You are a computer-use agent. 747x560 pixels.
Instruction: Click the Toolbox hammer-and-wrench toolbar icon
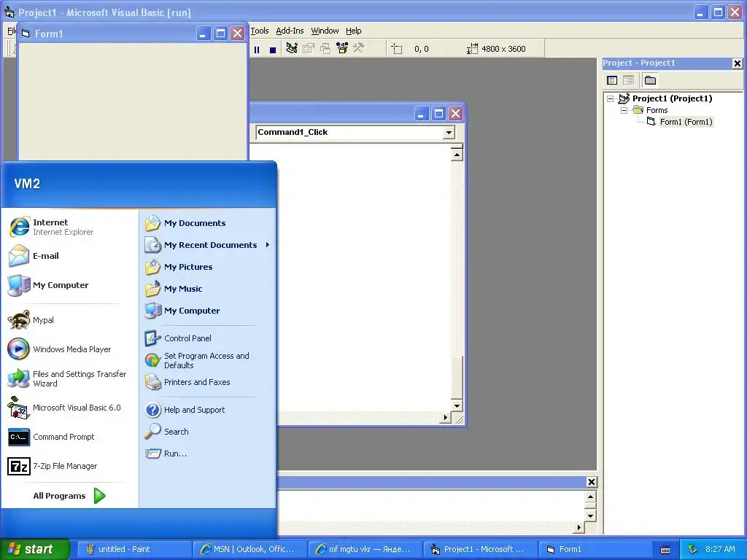click(358, 48)
